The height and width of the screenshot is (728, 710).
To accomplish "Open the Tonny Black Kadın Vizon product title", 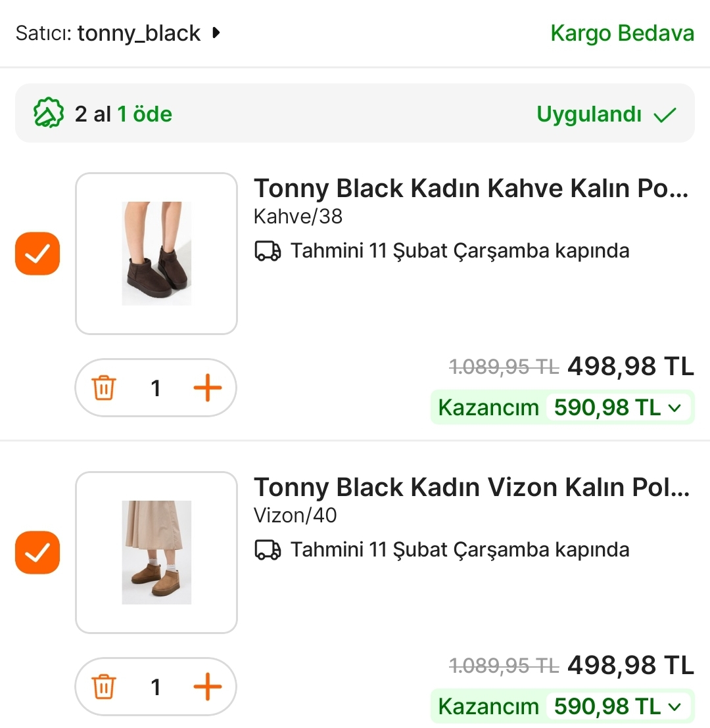I will pyautogui.click(x=471, y=488).
